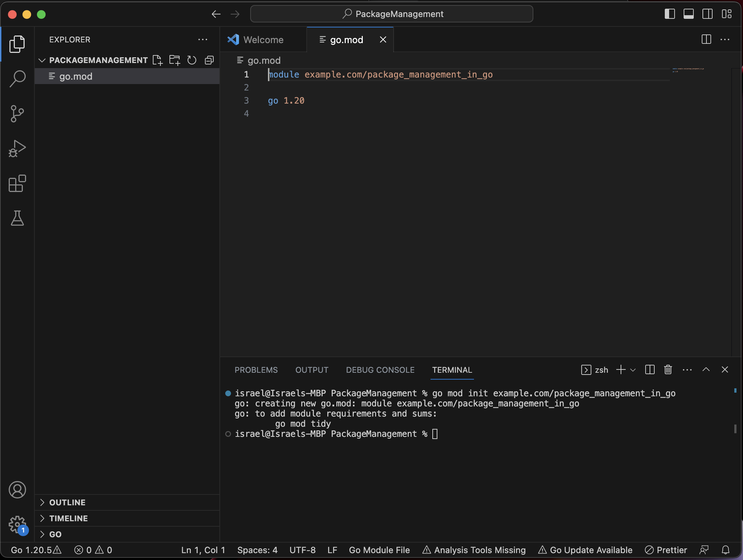Click the Split Terminal icon
This screenshot has height=560, width=743.
click(x=650, y=370)
